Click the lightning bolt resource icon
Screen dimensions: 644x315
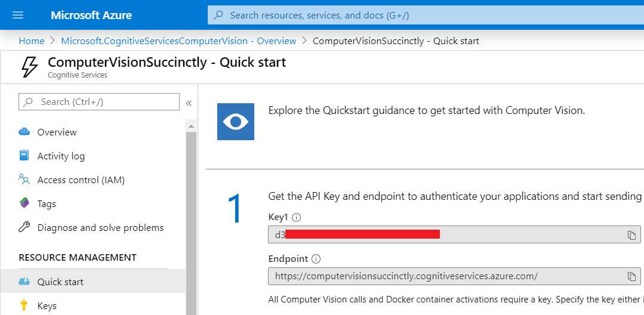coord(30,67)
